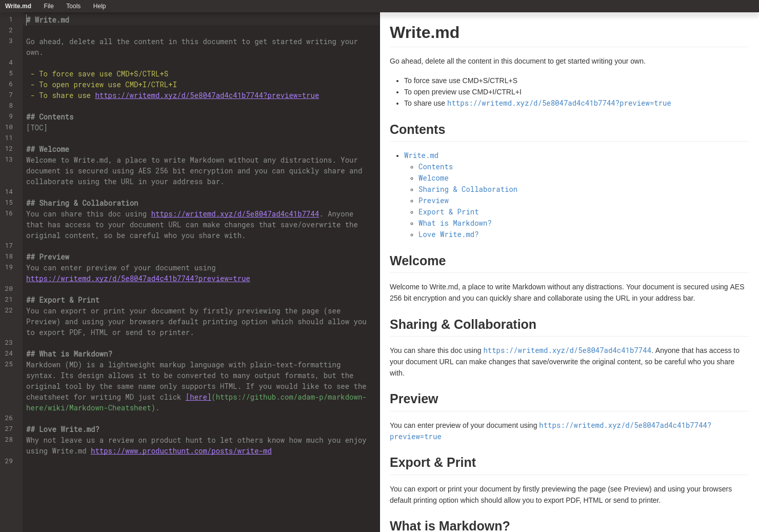
Task: Open preview=true link in Preview section
Action: click(550, 431)
